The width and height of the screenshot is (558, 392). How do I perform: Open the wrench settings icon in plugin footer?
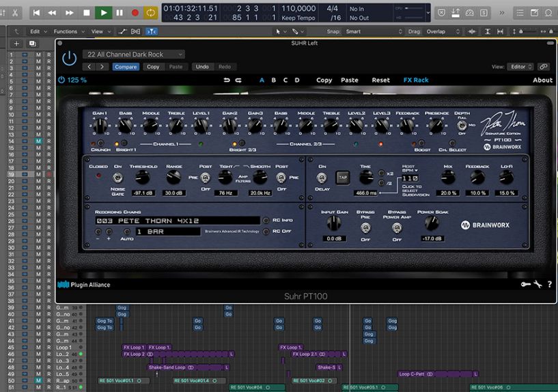click(538, 284)
